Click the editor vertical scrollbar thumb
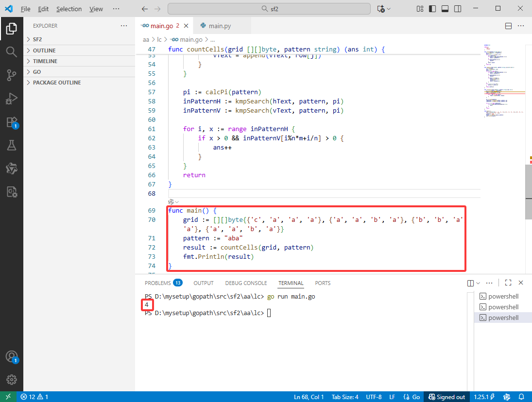 coord(529,193)
